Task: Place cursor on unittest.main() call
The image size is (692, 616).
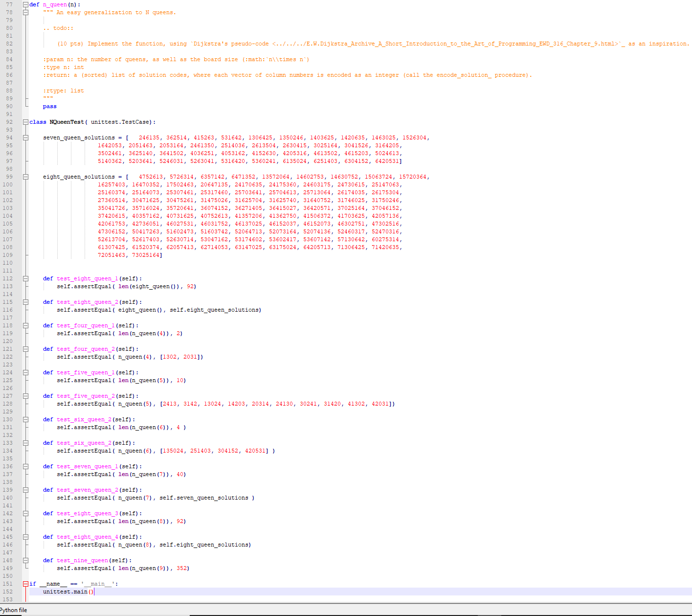Action: coord(68,592)
